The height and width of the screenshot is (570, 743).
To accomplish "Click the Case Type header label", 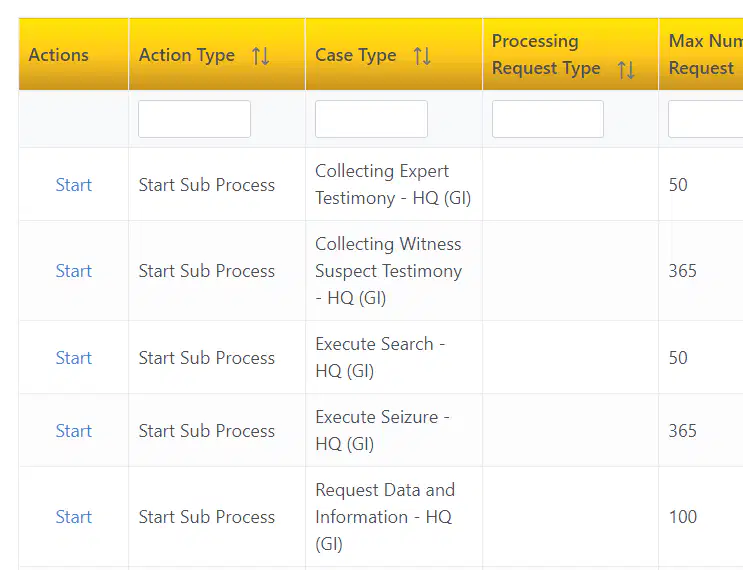I will tap(356, 55).
